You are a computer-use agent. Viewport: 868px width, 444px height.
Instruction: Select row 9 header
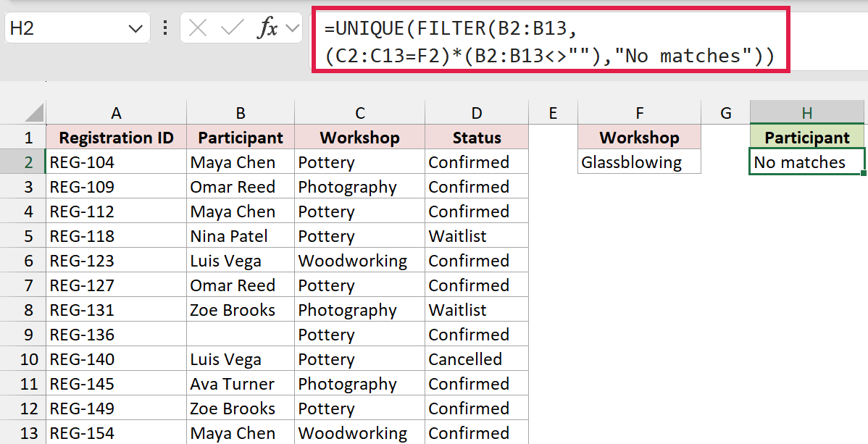[23, 335]
